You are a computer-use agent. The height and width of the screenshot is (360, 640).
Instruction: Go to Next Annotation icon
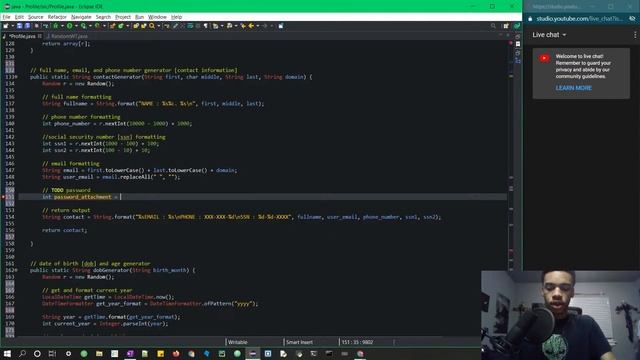[215, 26]
